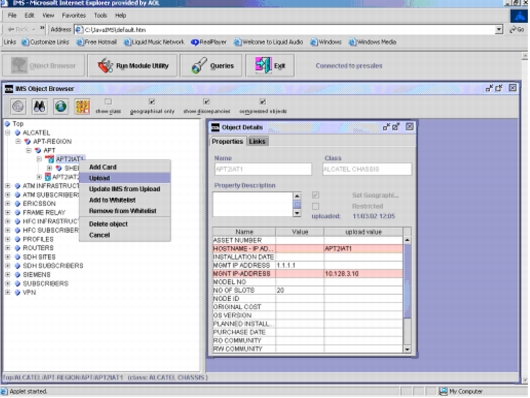Image resolution: width=530 pixels, height=398 pixels.
Task: Choose Cancel in context menu
Action: (124, 235)
